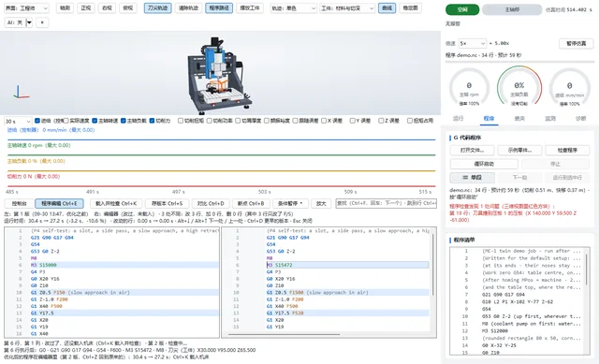Viewport: 599px width, 364px height.
Task: Click the 暂停仿真 button
Action: pos(577,44)
